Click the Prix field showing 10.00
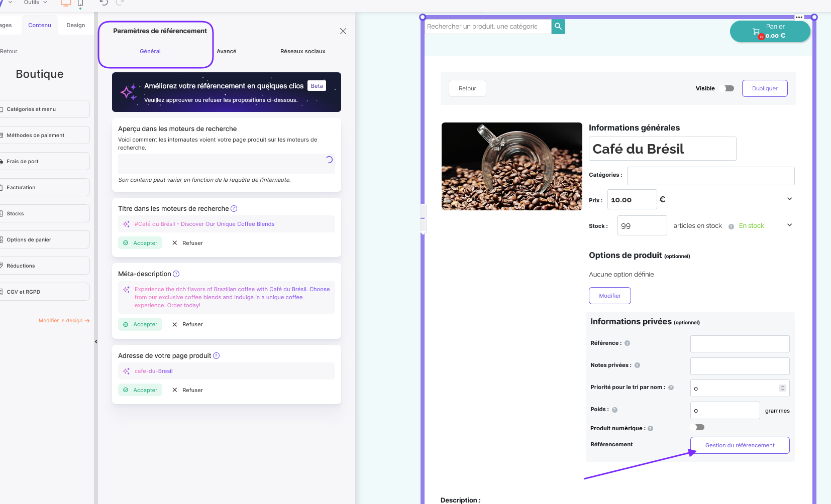The height and width of the screenshot is (504, 831). 632,200
